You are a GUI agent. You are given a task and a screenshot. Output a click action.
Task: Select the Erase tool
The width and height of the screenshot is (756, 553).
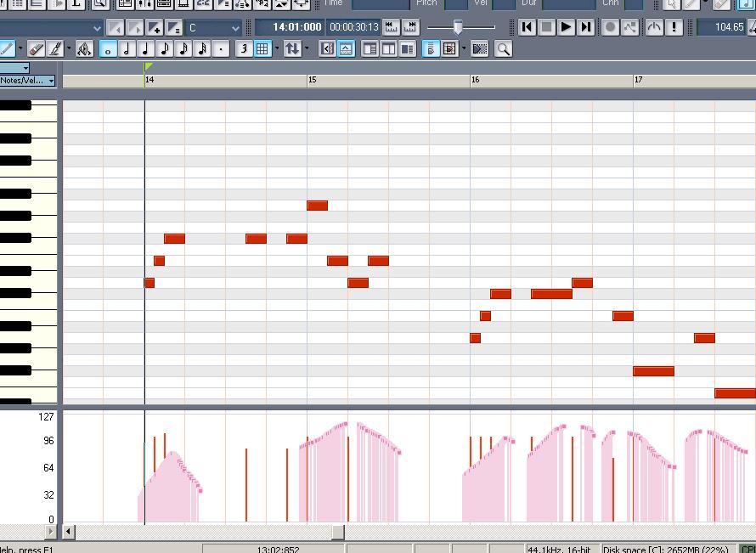tap(37, 48)
